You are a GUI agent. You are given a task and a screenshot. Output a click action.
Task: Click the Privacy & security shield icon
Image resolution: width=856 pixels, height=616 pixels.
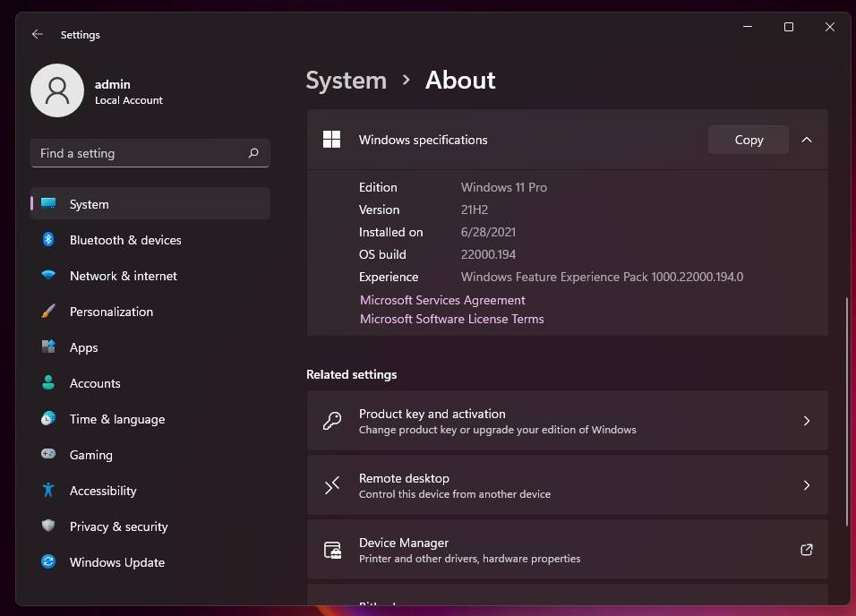(x=47, y=526)
